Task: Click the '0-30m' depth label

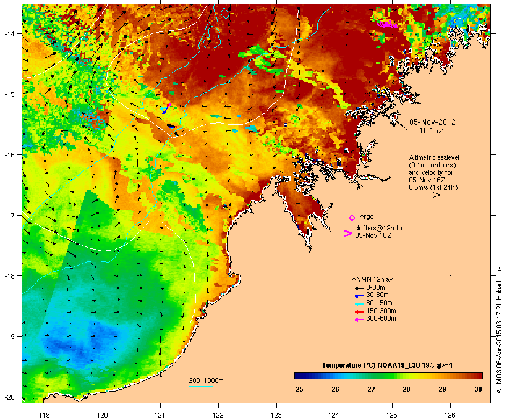Action: [375, 287]
